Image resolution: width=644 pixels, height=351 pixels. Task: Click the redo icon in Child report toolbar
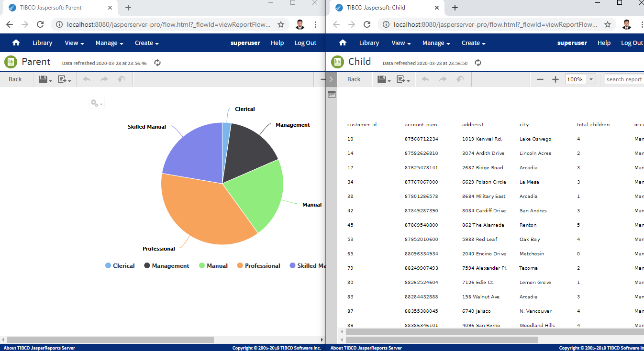pos(442,79)
